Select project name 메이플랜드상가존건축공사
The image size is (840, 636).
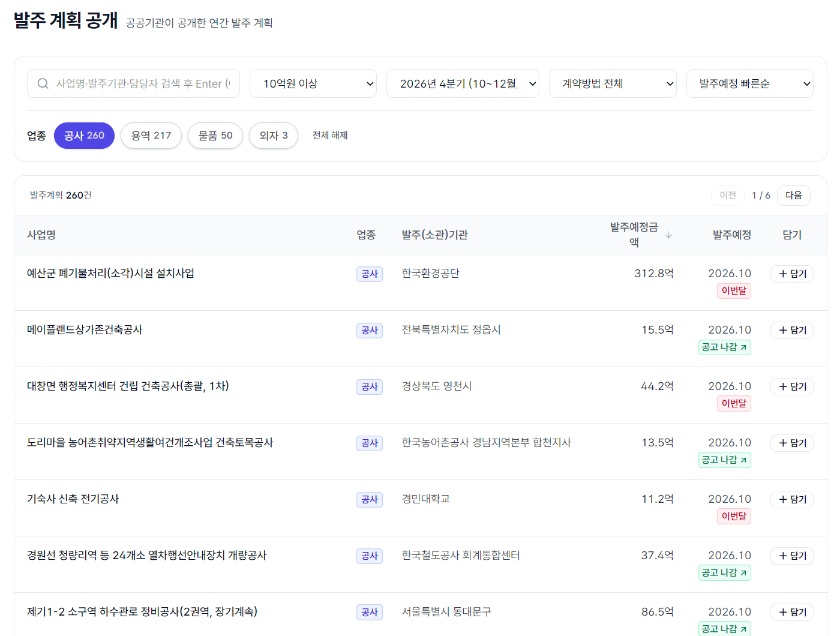tap(85, 330)
